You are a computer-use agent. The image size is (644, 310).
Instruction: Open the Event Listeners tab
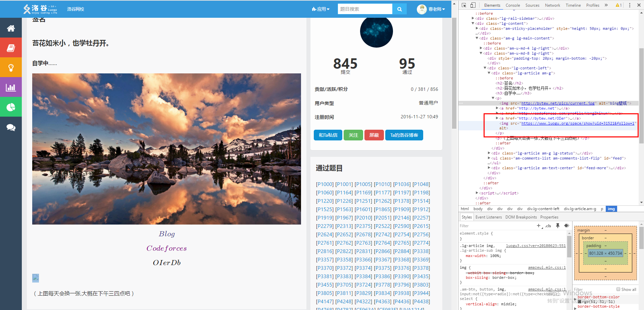pos(489,217)
